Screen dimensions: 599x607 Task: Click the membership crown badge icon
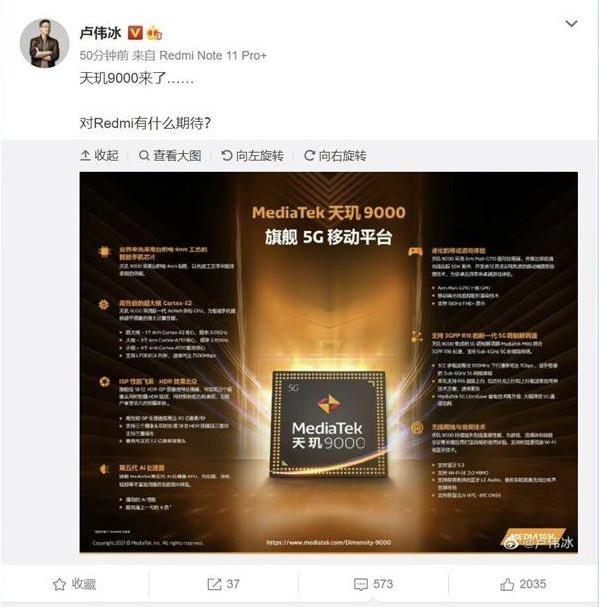154,33
